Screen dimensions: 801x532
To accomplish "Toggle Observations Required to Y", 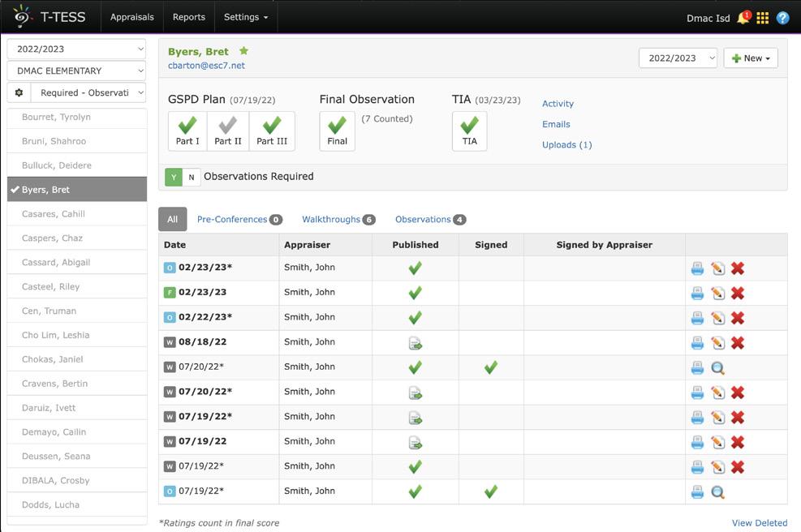I will (174, 177).
